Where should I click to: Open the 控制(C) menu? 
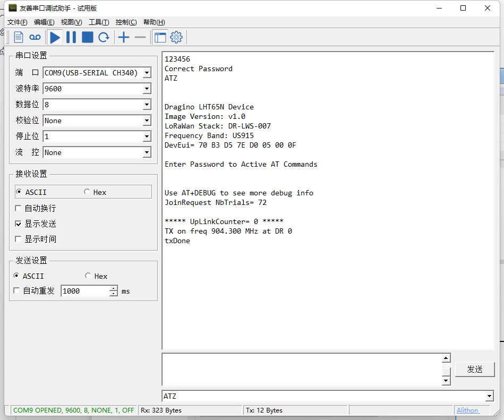click(126, 22)
